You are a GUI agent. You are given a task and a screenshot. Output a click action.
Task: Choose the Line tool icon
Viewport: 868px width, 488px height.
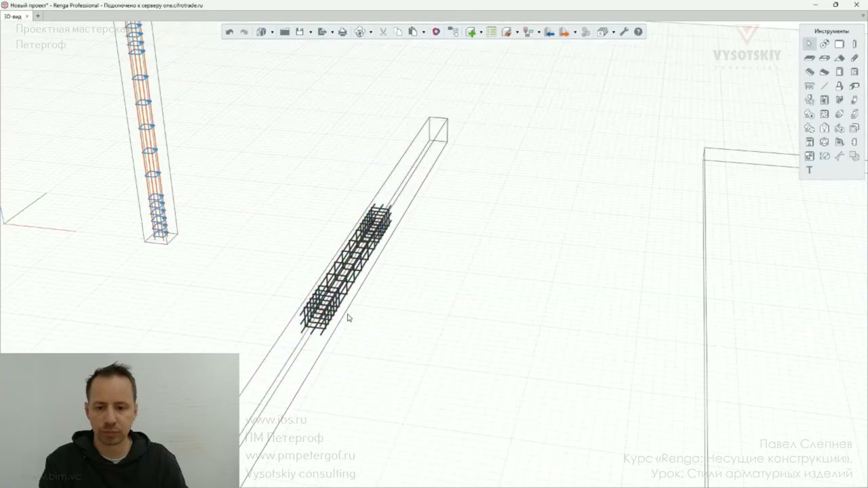824,86
